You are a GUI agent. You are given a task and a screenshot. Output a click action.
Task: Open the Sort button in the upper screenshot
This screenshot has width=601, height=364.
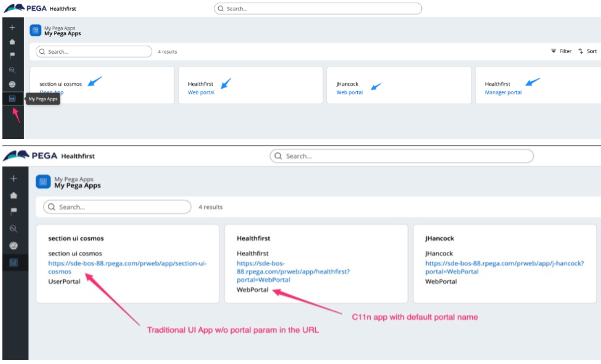point(587,51)
